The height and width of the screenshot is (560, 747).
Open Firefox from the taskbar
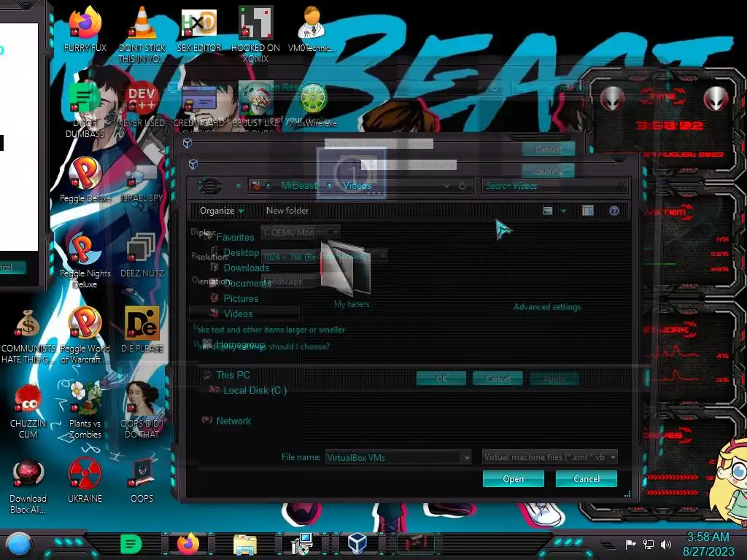189,544
